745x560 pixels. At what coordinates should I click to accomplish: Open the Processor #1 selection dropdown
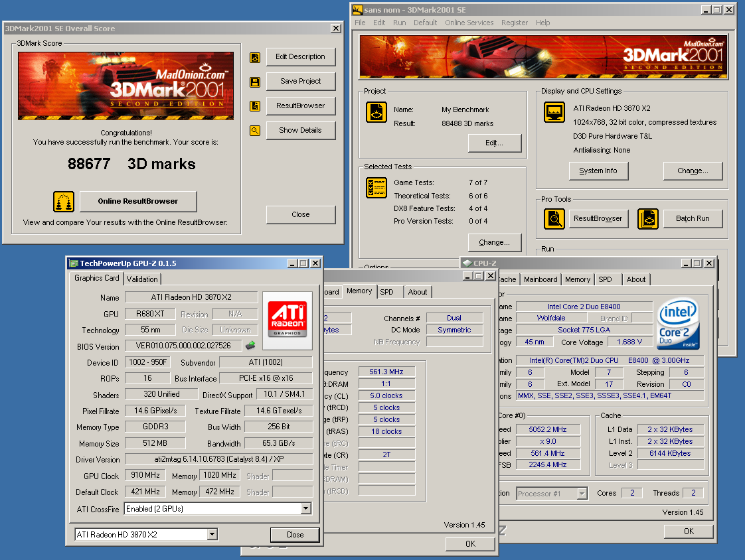click(582, 494)
